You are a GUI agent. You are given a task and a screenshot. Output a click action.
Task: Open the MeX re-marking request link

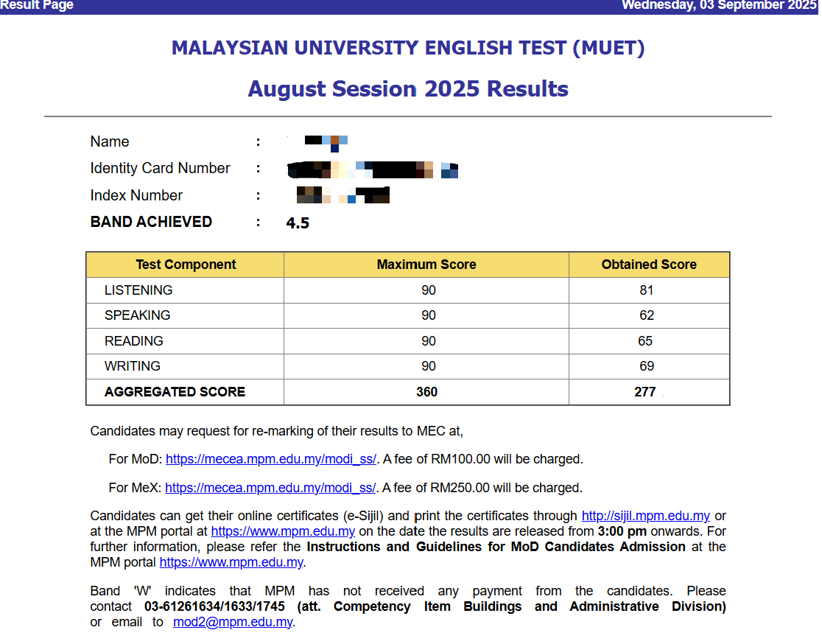(270, 488)
